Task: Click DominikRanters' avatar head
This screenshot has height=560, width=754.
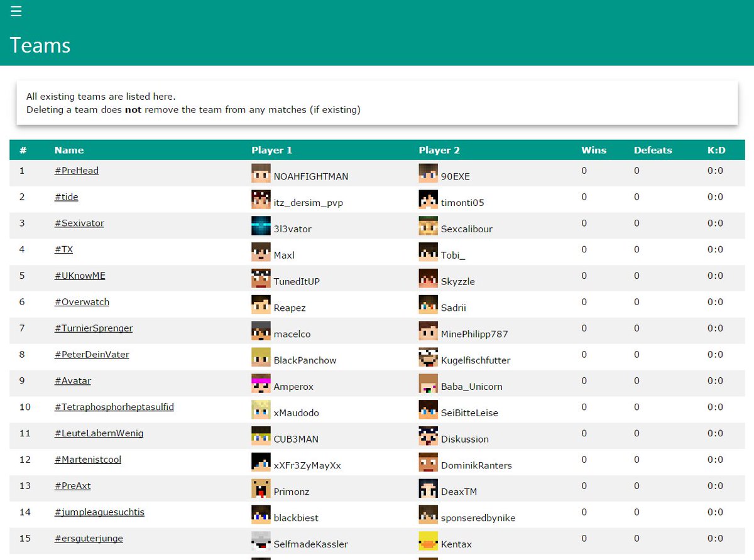Action: (x=428, y=463)
